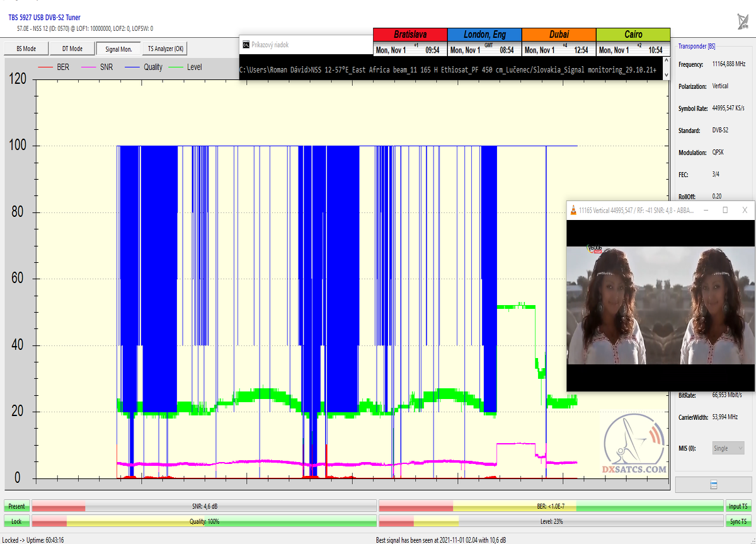Open the MIS Single dropdown
Image resolution: width=756 pixels, height=544 pixels.
pos(727,448)
